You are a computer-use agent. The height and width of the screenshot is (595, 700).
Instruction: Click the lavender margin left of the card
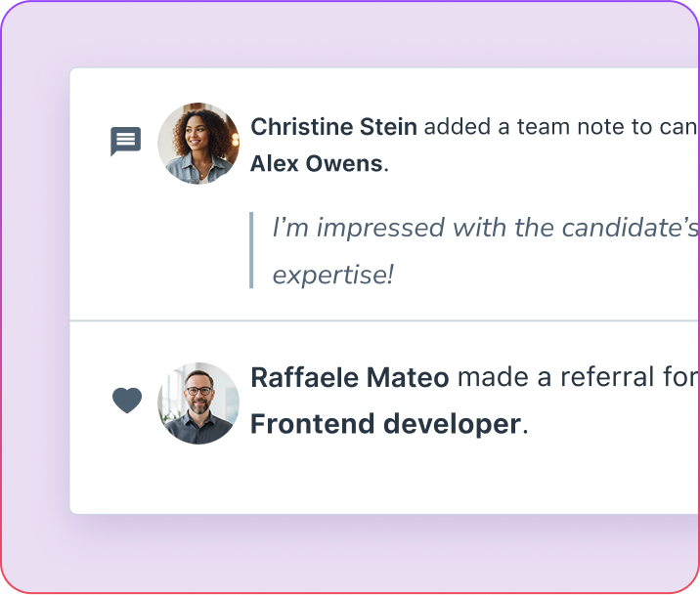(x=35, y=293)
